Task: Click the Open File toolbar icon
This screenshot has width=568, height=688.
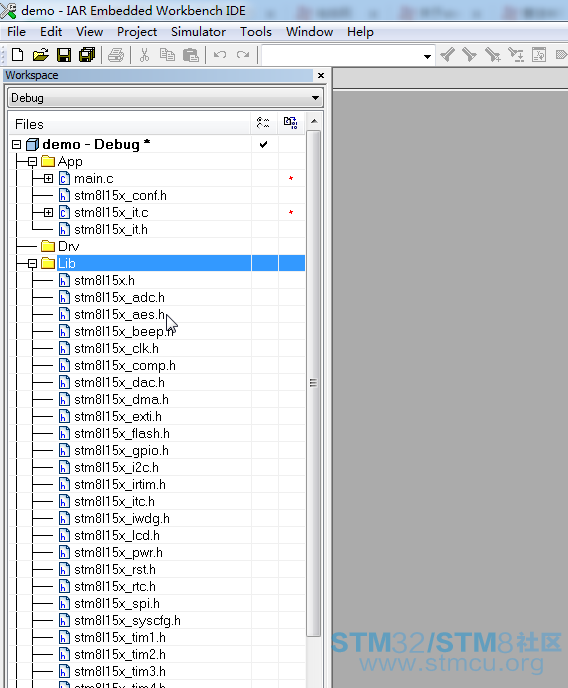Action: pos(40,55)
